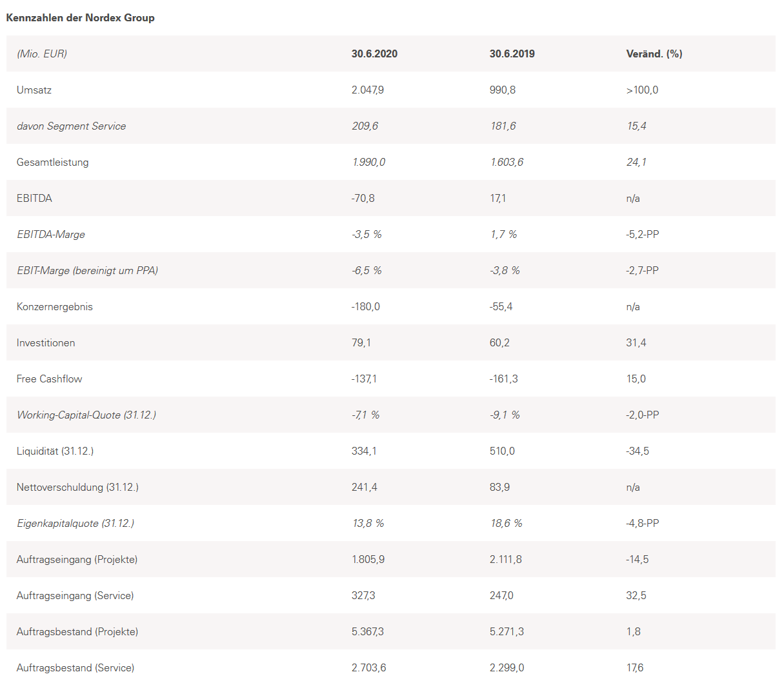Click the 'Investitionen' row label
Image resolution: width=784 pixels, height=681 pixels.
point(46,343)
